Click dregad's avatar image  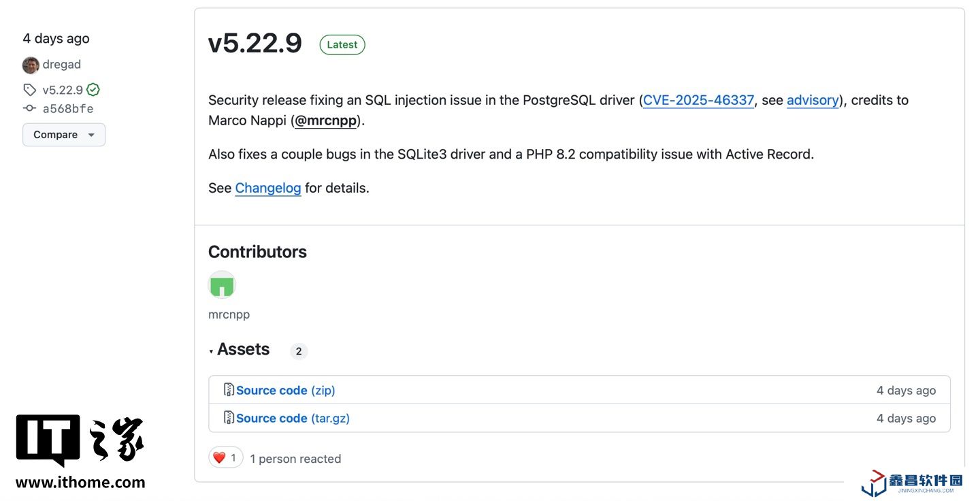click(31, 65)
